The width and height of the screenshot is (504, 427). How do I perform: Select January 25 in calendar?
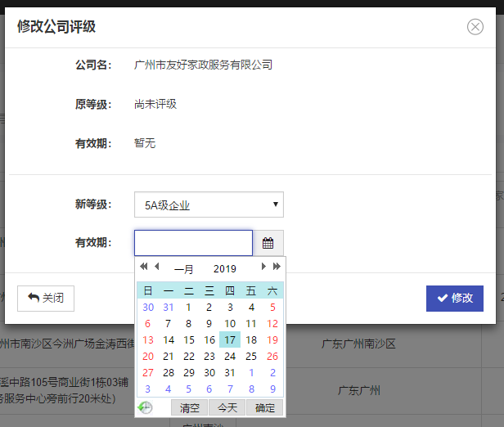coord(251,356)
